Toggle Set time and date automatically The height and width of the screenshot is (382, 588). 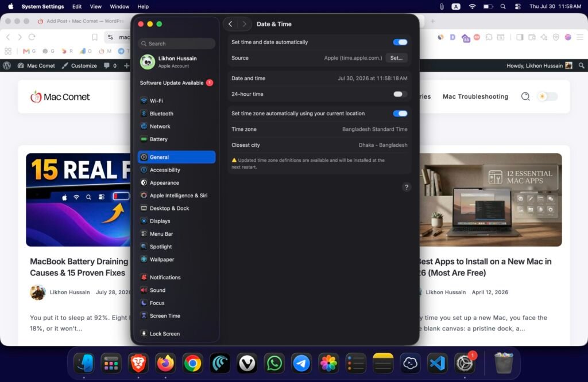400,42
